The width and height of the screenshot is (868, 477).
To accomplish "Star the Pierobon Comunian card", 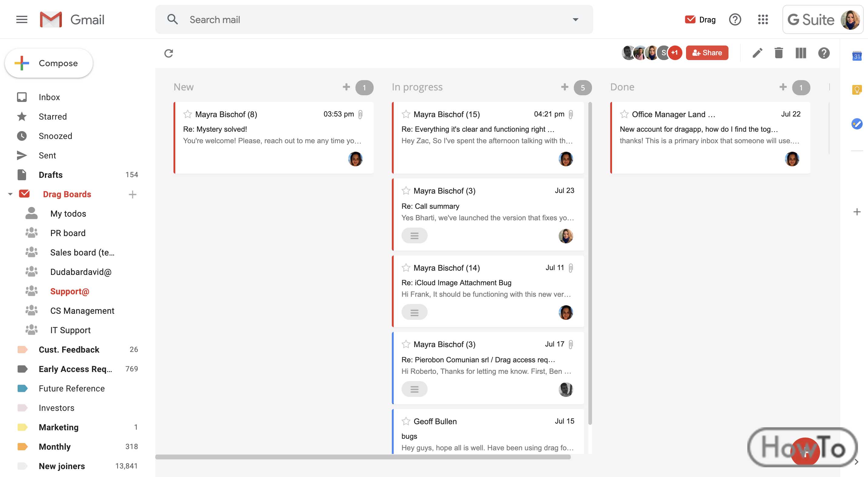I will [x=406, y=344].
